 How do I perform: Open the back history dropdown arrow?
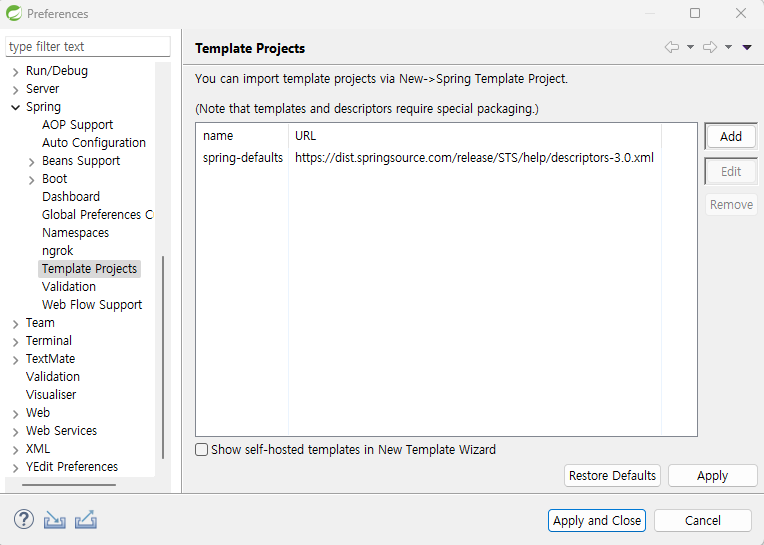(x=690, y=47)
